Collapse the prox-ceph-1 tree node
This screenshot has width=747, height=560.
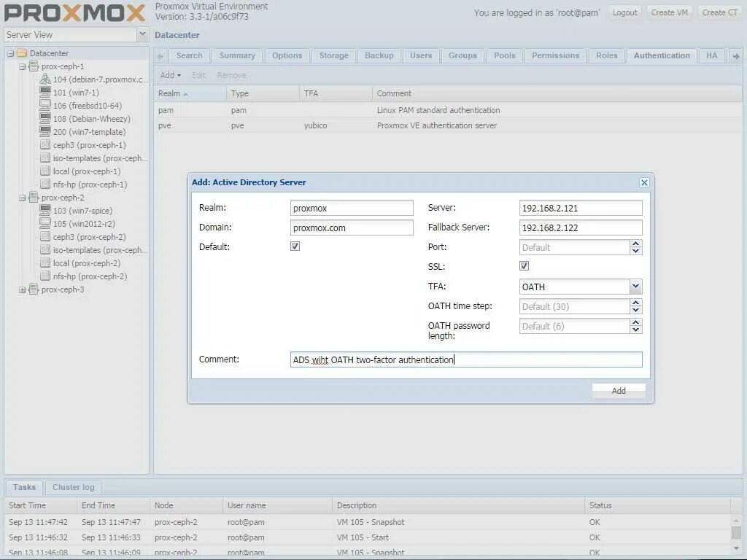click(22, 66)
